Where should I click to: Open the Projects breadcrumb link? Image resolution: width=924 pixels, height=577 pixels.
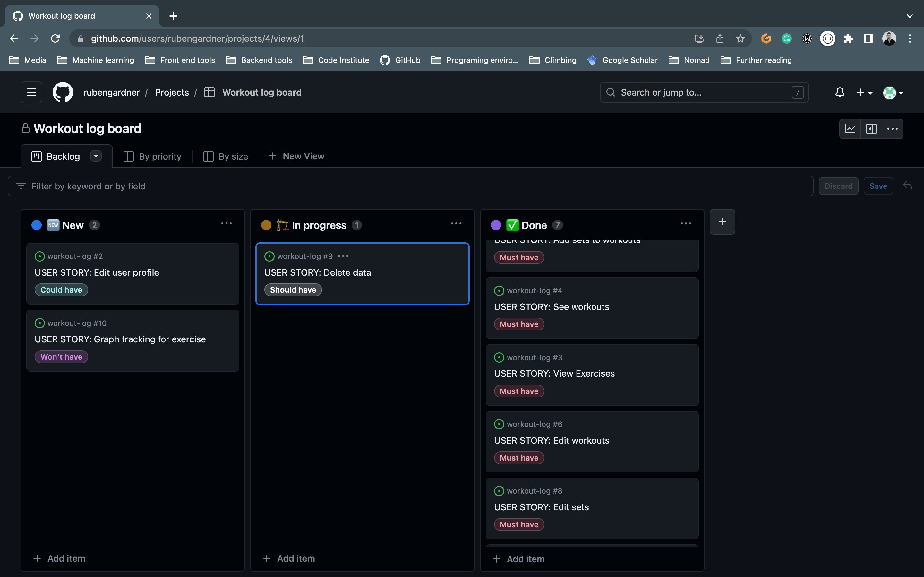[172, 92]
